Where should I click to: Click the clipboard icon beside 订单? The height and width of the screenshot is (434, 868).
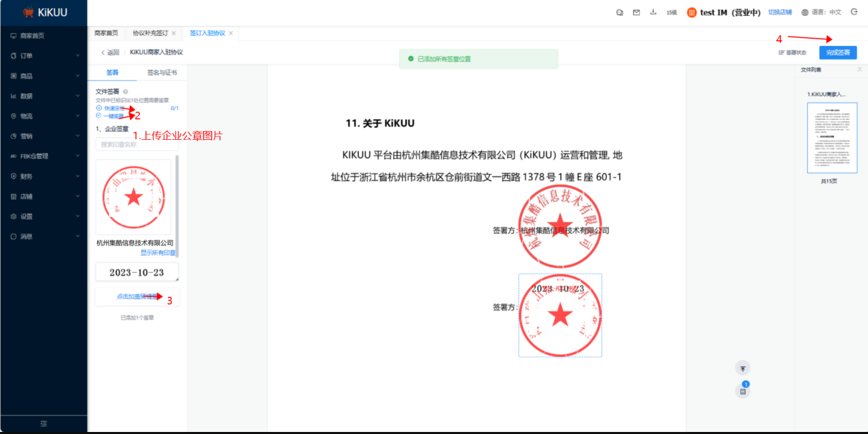(14, 56)
